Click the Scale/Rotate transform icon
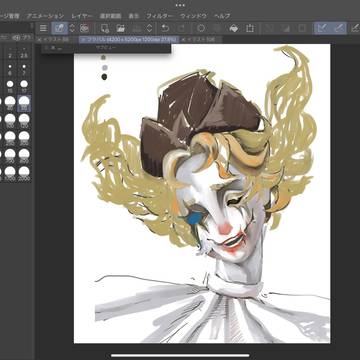 [250, 28]
